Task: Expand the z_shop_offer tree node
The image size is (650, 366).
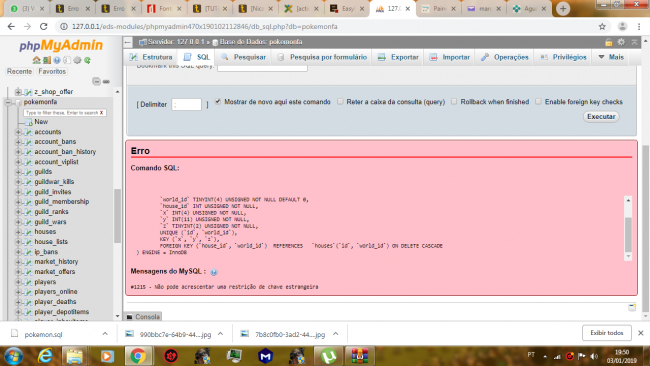Action: point(18,92)
